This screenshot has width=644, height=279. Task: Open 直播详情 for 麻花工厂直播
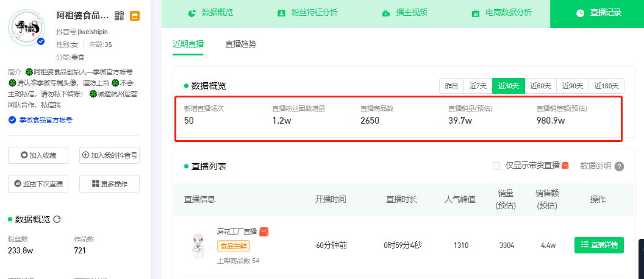(599, 245)
